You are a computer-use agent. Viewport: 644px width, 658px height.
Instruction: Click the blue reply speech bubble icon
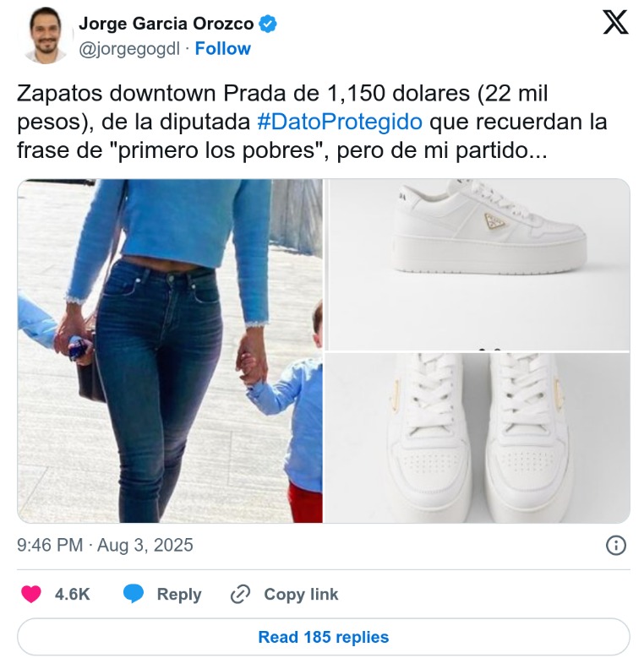coord(134,594)
